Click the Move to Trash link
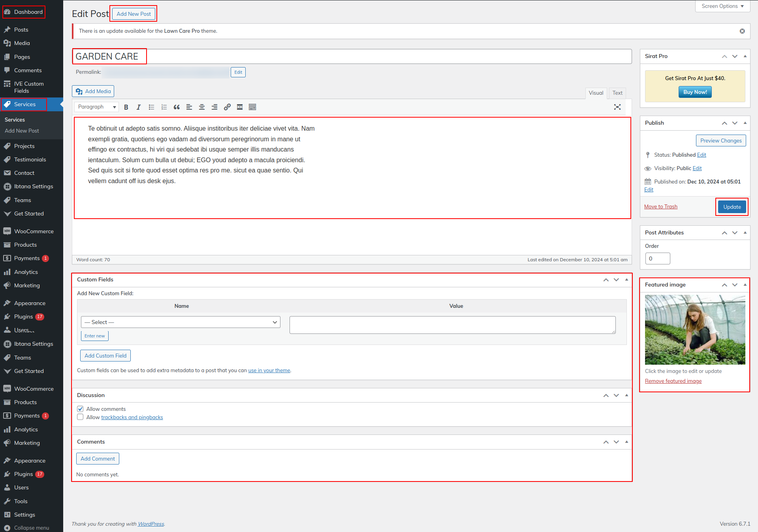 pos(660,206)
